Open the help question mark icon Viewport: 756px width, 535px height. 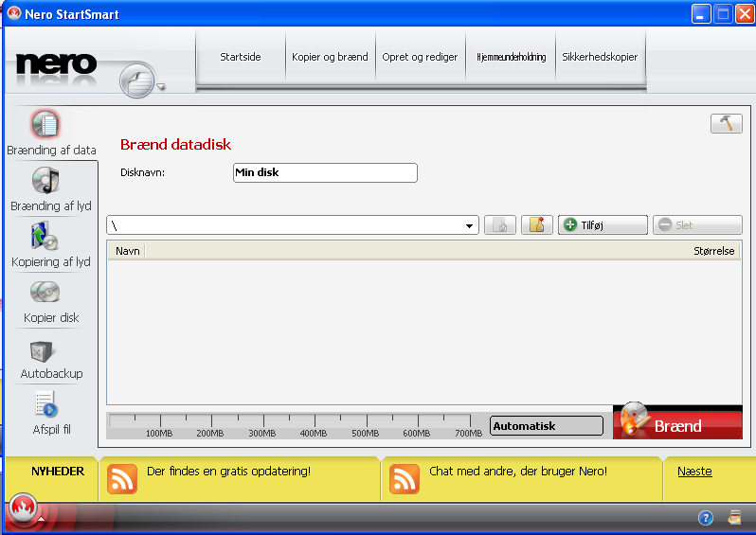pos(705,518)
